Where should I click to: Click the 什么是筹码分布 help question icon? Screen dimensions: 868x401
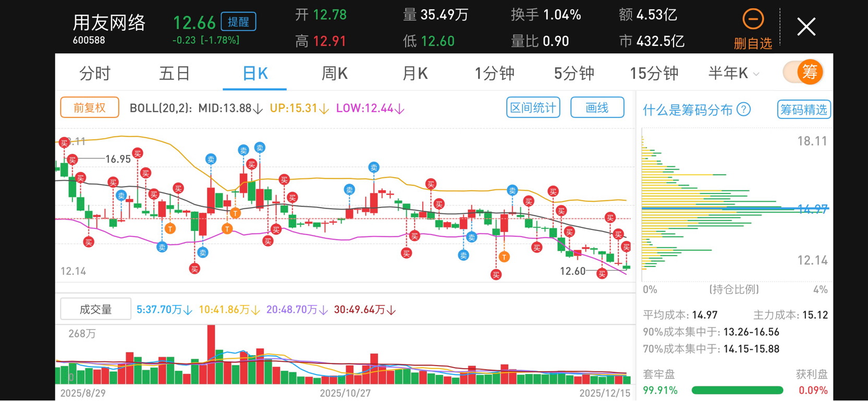pyautogui.click(x=744, y=110)
